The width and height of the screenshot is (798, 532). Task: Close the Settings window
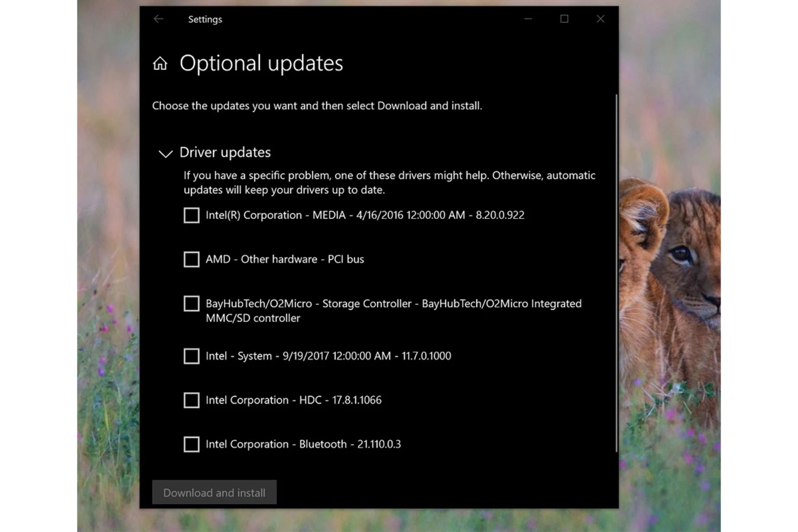600,19
